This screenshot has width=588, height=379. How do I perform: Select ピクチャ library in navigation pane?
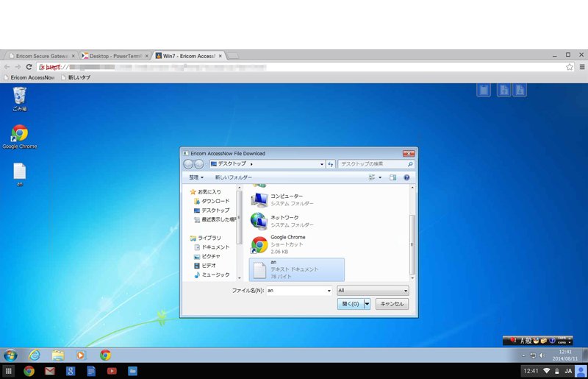(x=207, y=256)
